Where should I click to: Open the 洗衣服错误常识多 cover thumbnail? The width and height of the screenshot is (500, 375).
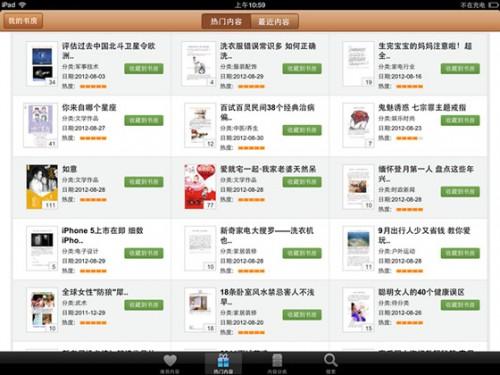pyautogui.click(x=199, y=64)
